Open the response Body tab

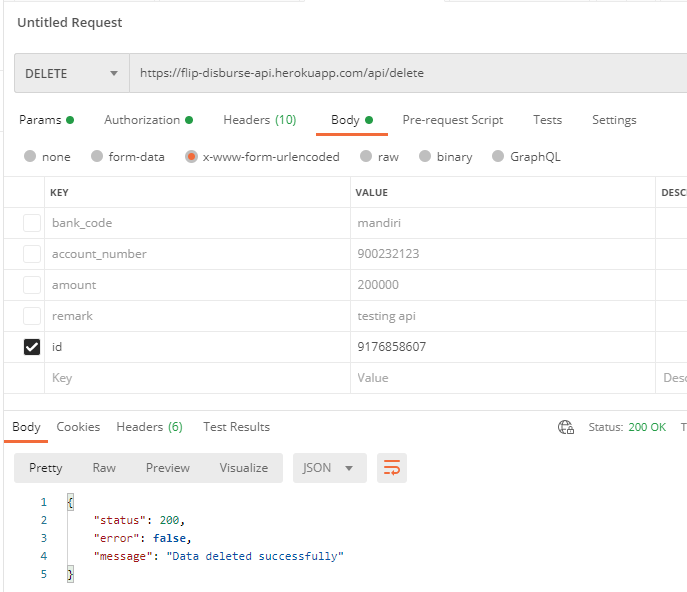(26, 427)
